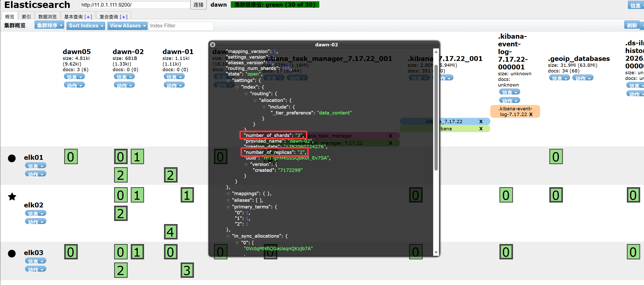Remove the .kibana_7.17.22 alias with X
Viewport: 644px width, 285px height.
click(x=481, y=121)
